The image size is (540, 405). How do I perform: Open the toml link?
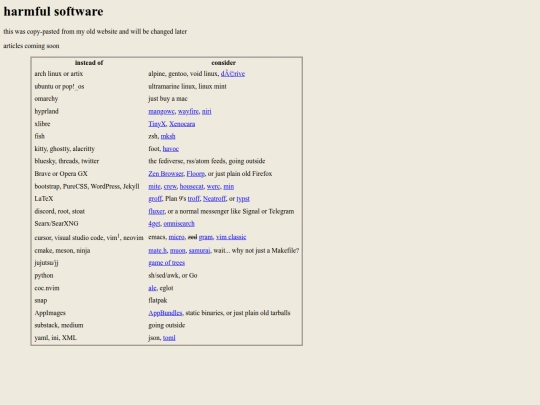click(x=169, y=338)
